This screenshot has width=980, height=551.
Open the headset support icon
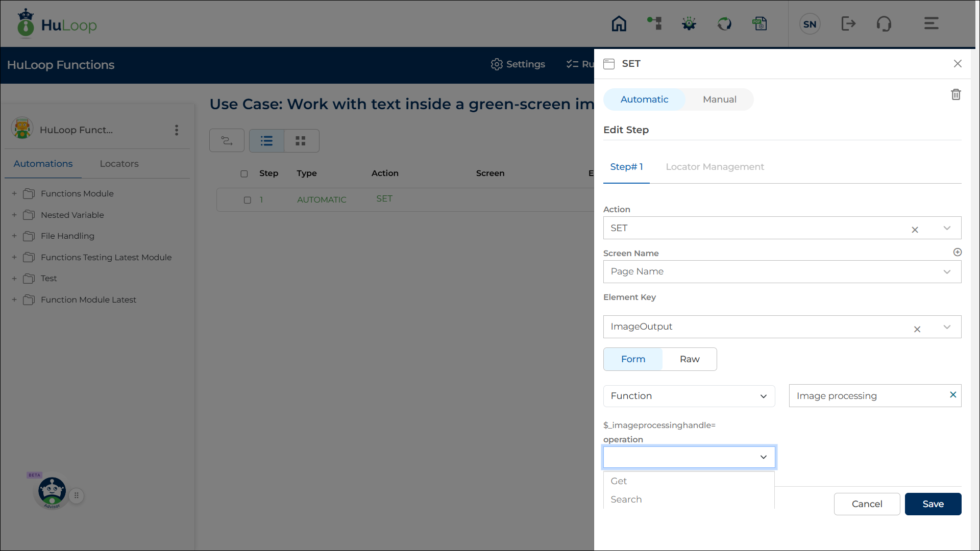tap(884, 23)
